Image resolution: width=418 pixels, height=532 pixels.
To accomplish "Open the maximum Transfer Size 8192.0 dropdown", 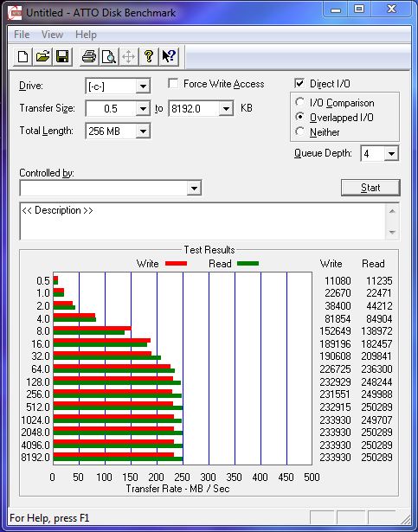I will [226, 109].
